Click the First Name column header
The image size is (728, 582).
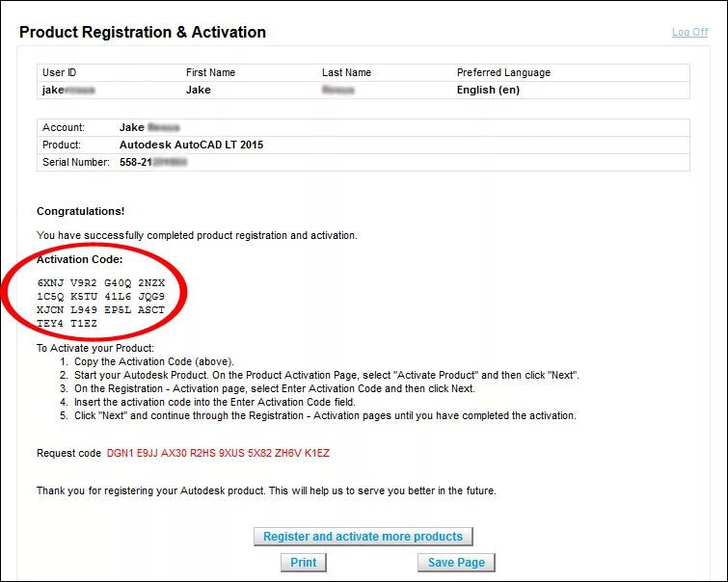(210, 72)
